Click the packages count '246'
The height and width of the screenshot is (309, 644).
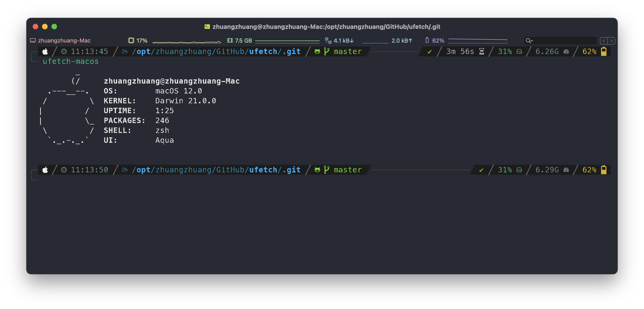point(162,121)
